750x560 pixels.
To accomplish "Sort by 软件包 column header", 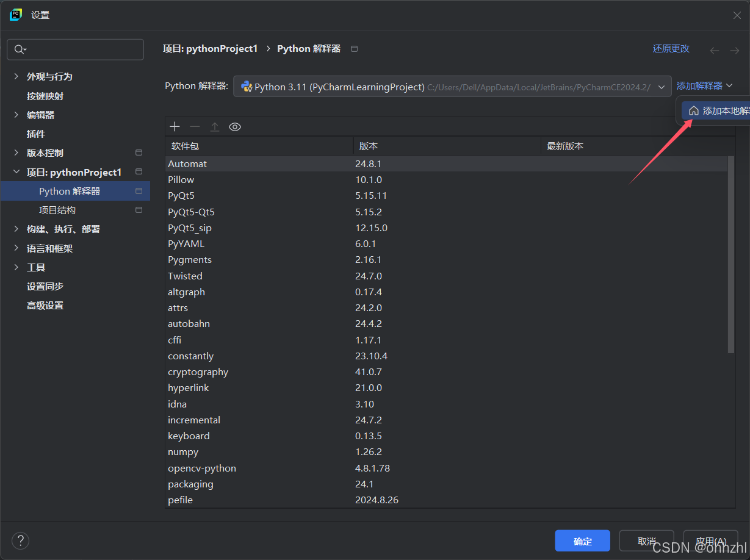I will click(259, 146).
